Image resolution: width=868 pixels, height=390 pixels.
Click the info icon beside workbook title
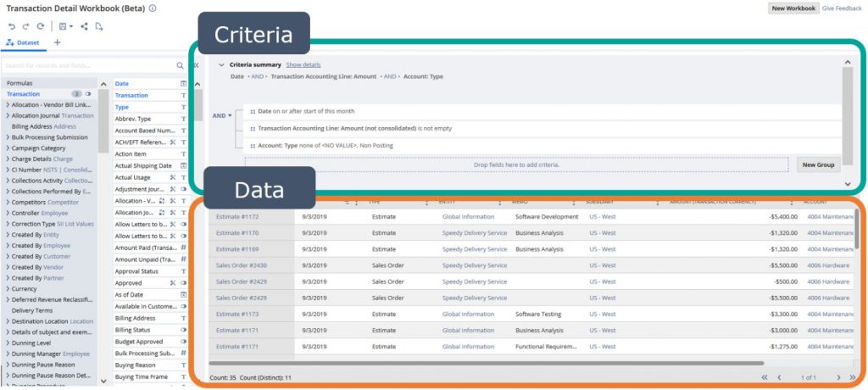[153, 8]
